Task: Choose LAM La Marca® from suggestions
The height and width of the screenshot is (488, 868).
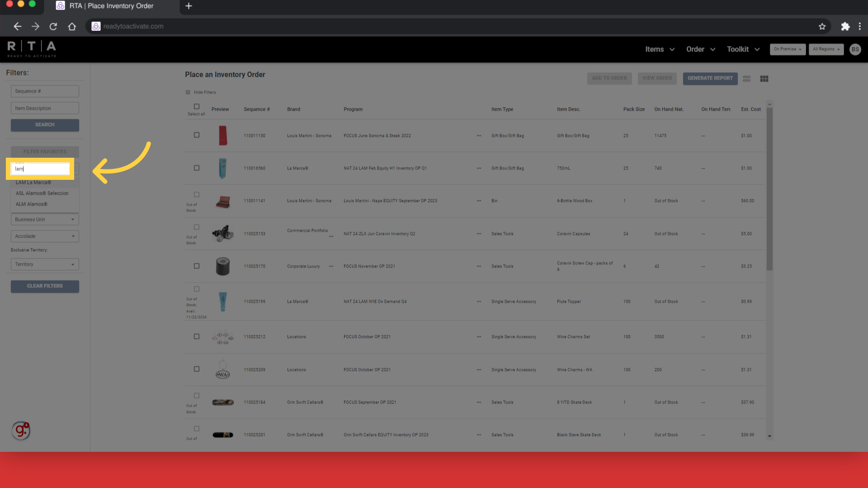Action: pyautogui.click(x=45, y=183)
